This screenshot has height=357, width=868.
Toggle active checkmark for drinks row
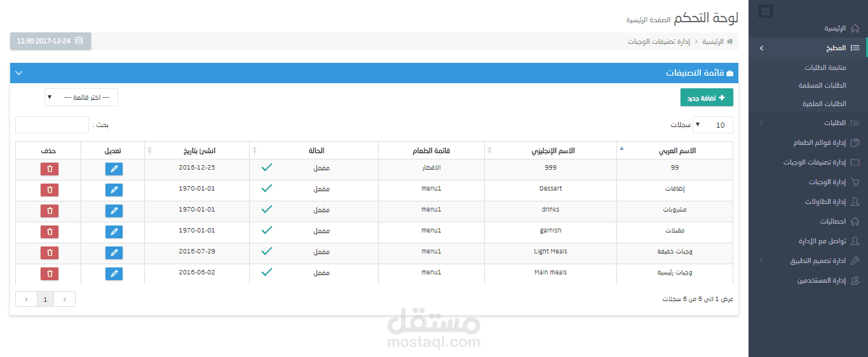[x=267, y=209]
